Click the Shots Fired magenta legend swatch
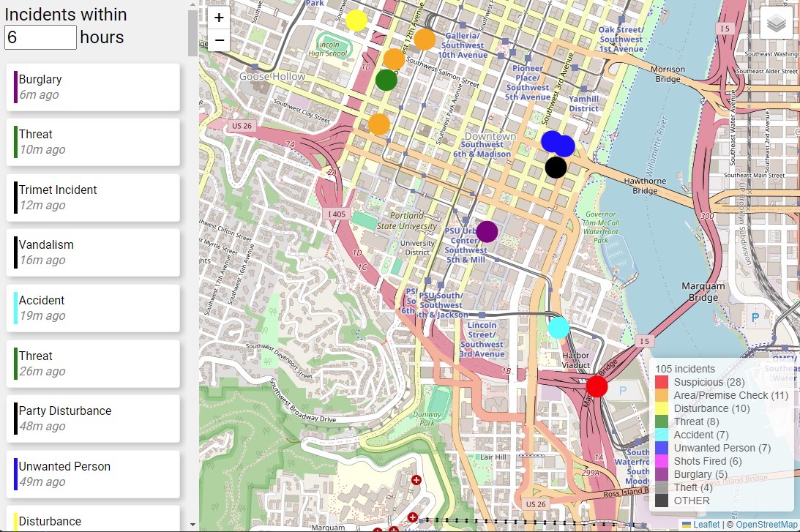The width and height of the screenshot is (800, 532). (662, 461)
